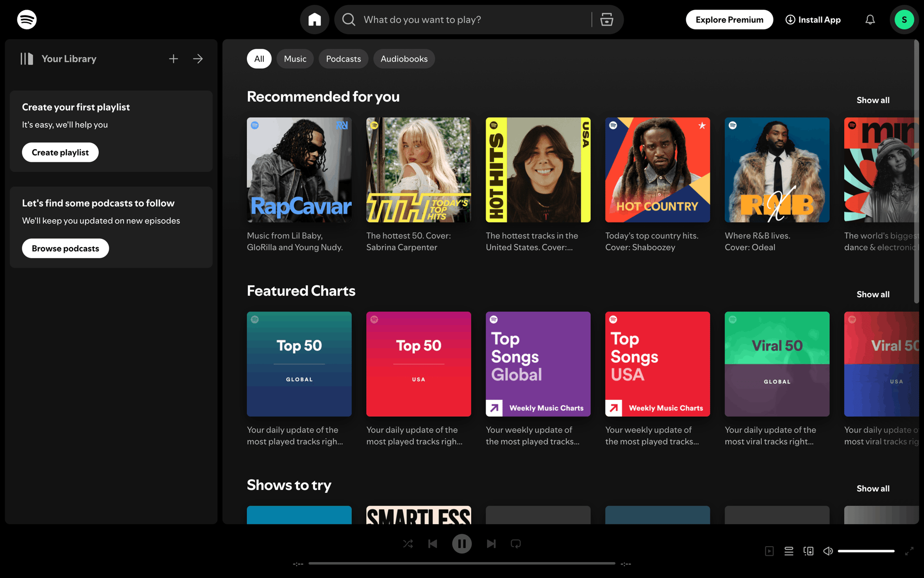The width and height of the screenshot is (924, 578).
Task: Create a playlist or folder with plus icon
Action: coord(174,59)
